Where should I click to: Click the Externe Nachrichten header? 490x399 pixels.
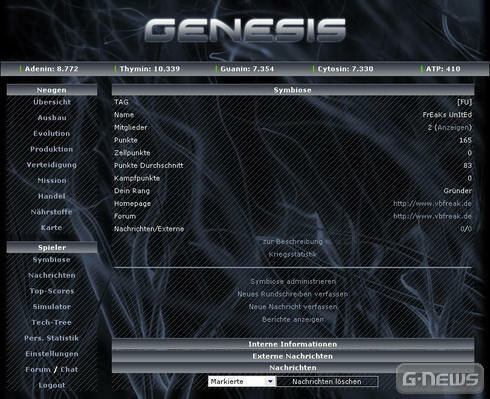pyautogui.click(x=293, y=356)
